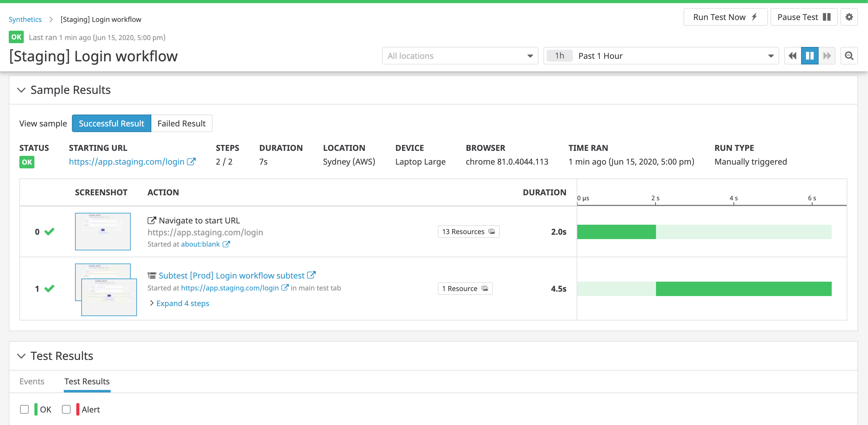The width and height of the screenshot is (868, 425).
Task: Click the rewind time-range arrow
Action: click(x=792, y=56)
